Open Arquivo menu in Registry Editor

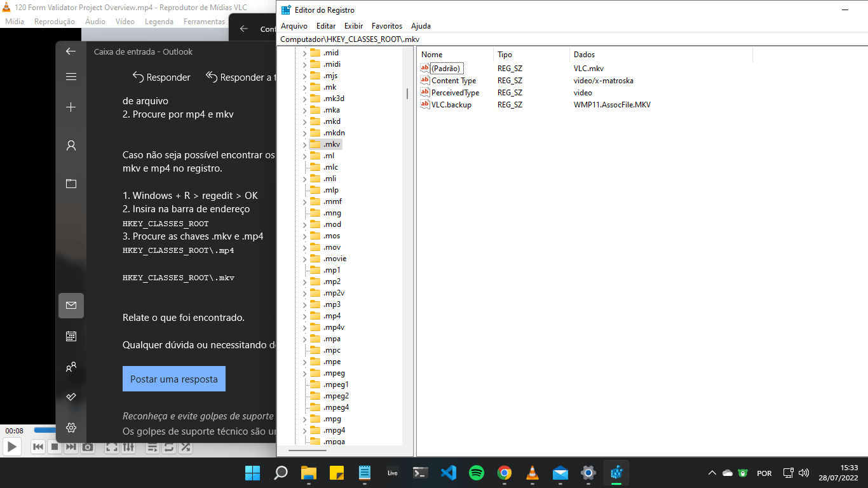click(x=294, y=26)
